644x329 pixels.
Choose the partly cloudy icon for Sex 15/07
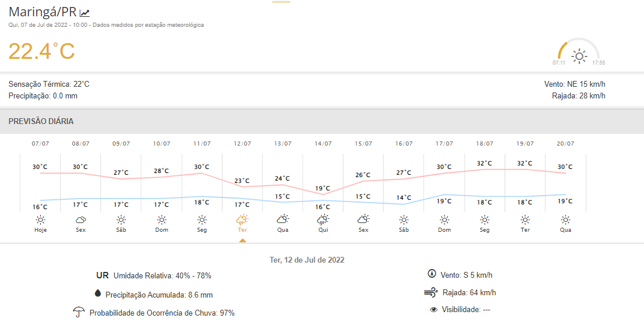point(364,220)
